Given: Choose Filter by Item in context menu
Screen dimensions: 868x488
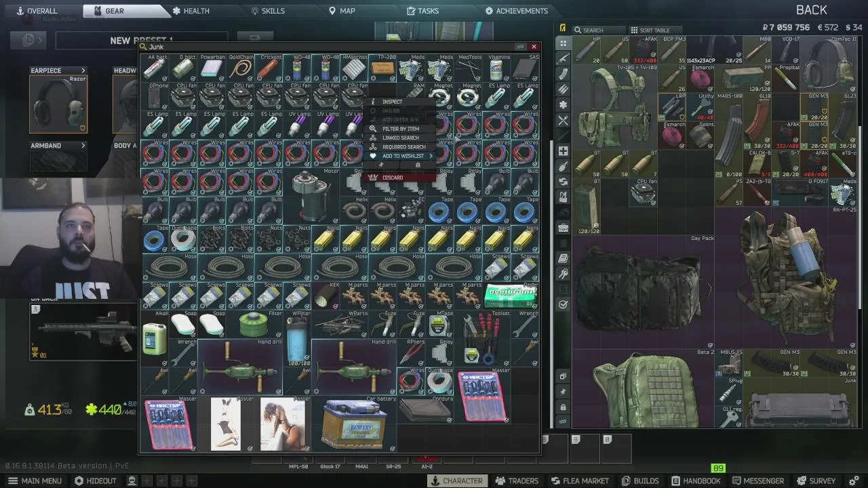Looking at the screenshot, I should (x=400, y=129).
